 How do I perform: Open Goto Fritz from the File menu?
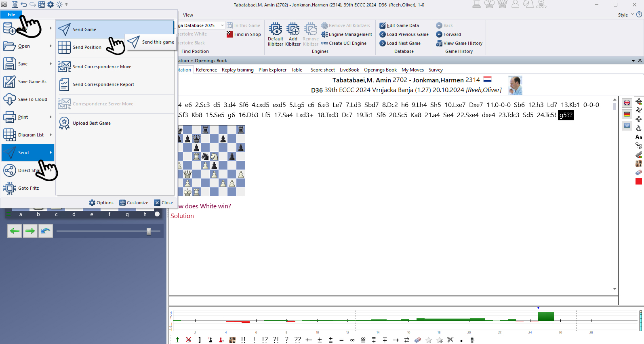tap(28, 188)
